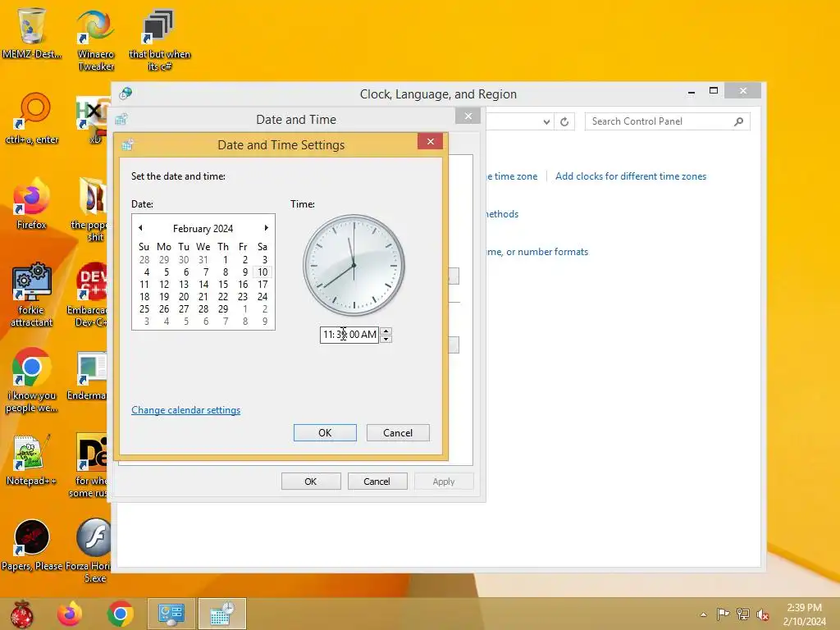
Task: Close the Date and Time window
Action: tap(468, 116)
